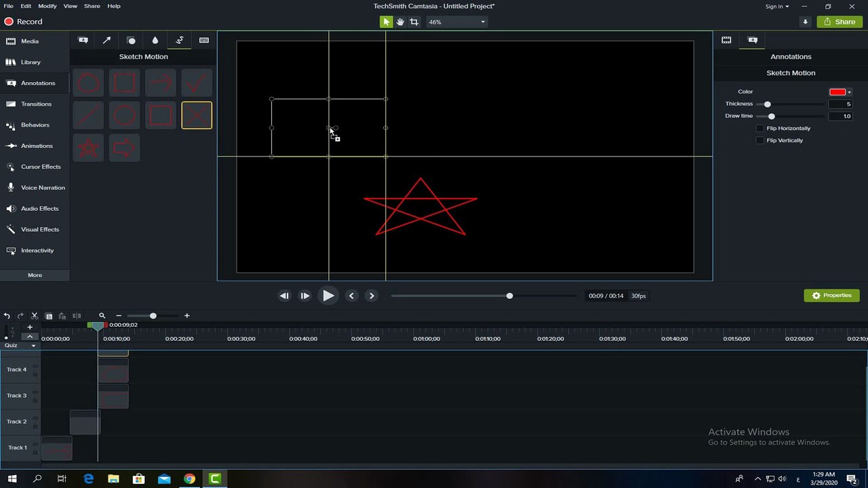Switch to the Visual Effects panel
This screenshot has width=868, height=488.
[35, 230]
